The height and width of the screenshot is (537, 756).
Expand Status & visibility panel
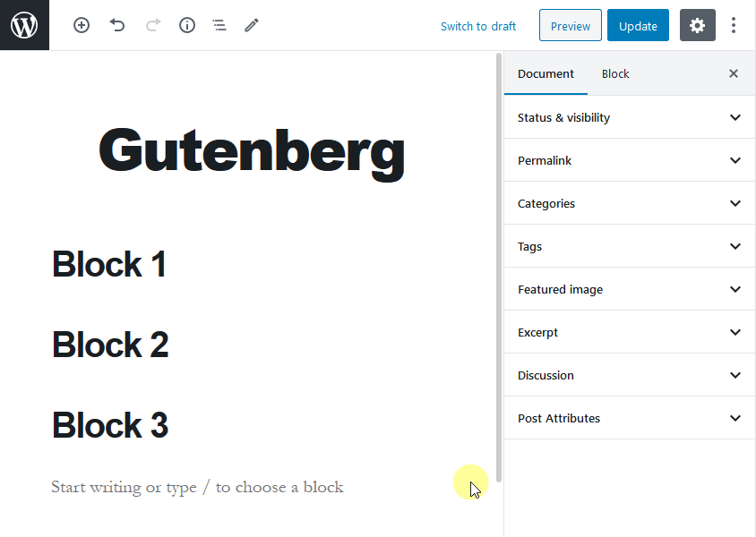[x=629, y=117]
